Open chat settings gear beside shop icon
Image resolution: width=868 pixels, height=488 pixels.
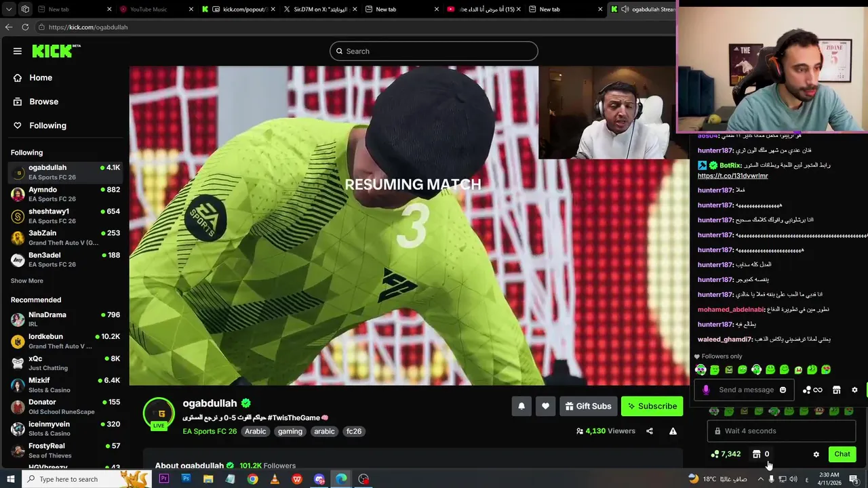point(854,390)
